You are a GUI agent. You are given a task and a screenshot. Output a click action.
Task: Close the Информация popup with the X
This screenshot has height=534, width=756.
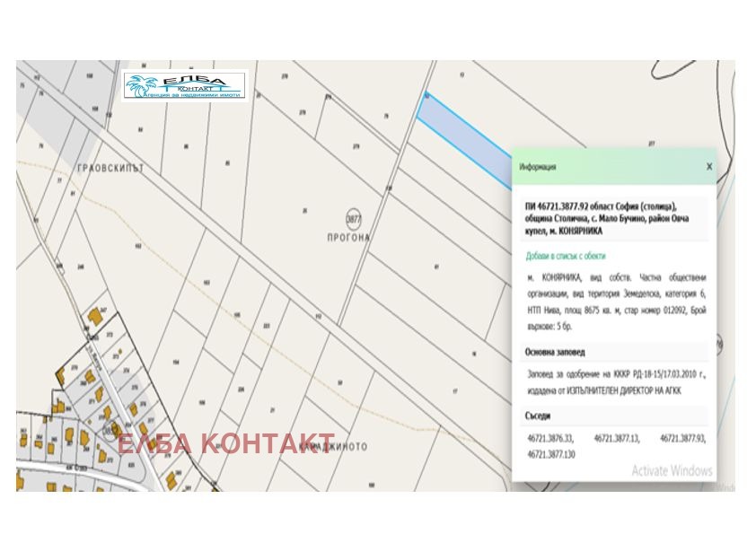point(708,167)
